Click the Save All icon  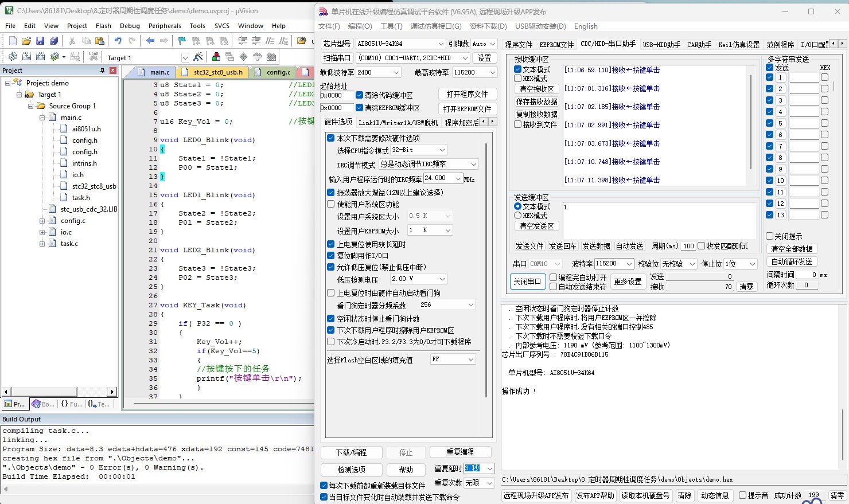coord(54,41)
